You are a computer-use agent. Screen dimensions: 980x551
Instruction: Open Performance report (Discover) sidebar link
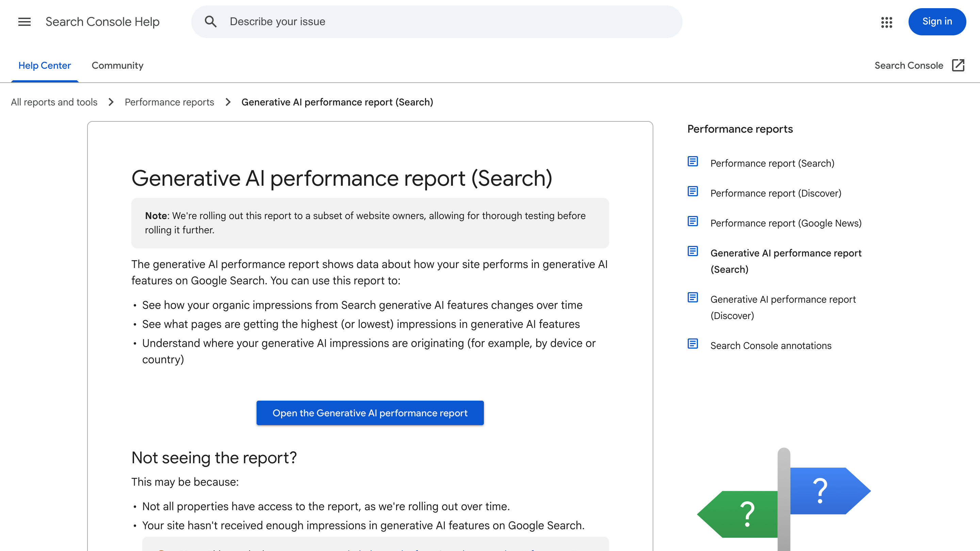point(776,194)
